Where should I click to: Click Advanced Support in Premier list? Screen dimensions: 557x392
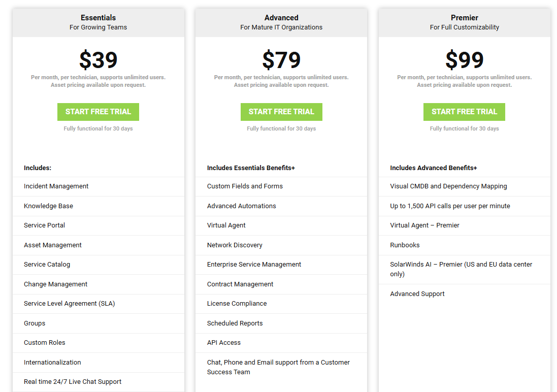(x=417, y=294)
